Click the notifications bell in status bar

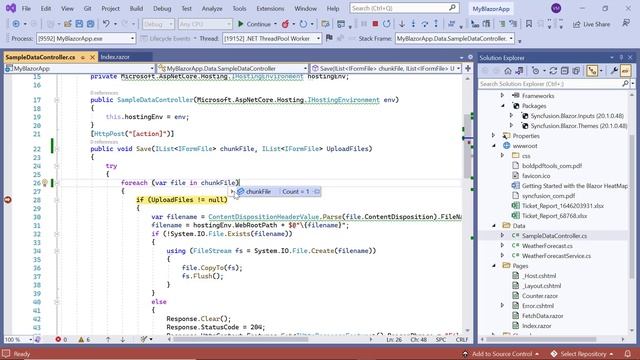(x=627, y=354)
